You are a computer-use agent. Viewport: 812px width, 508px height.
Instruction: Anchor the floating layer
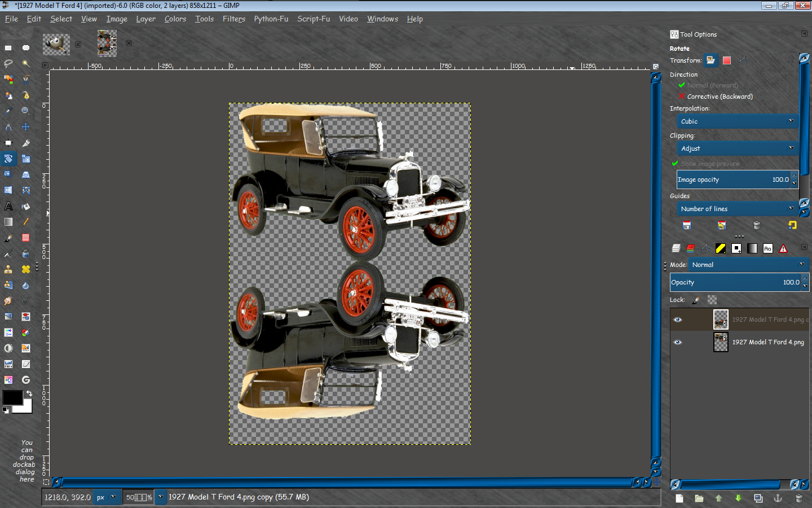[x=778, y=498]
